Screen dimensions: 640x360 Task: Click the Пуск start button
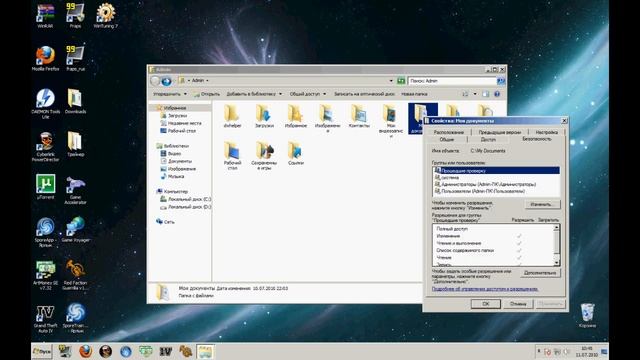pyautogui.click(x=42, y=351)
